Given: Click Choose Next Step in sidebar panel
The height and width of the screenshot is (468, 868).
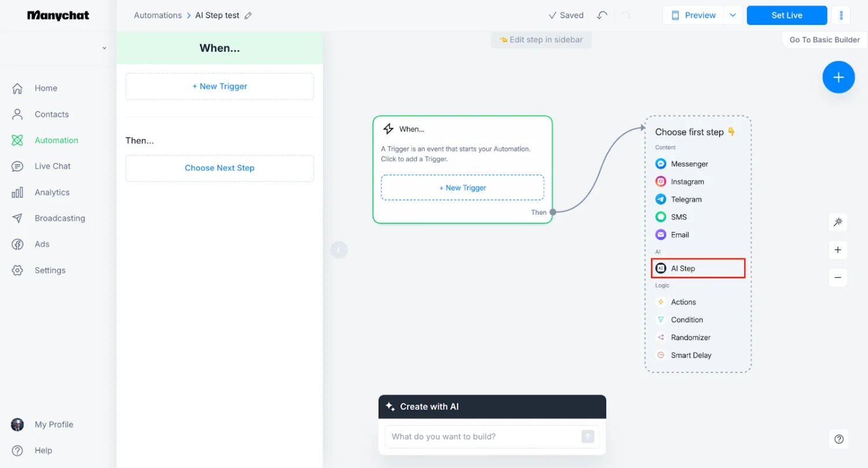Looking at the screenshot, I should 220,168.
